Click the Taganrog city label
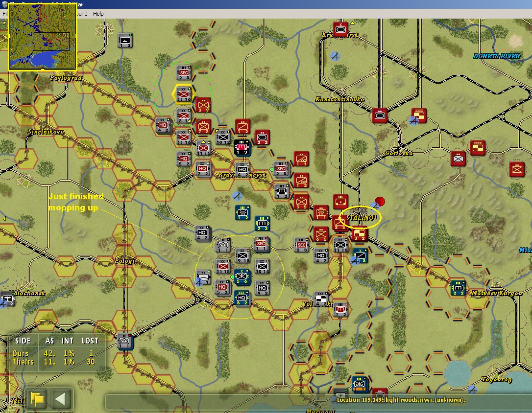 pos(496,379)
